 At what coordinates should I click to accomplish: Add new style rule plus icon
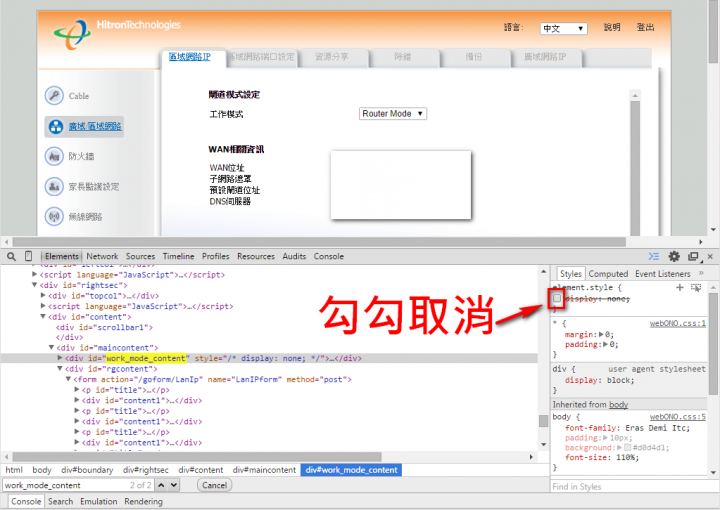click(x=680, y=287)
